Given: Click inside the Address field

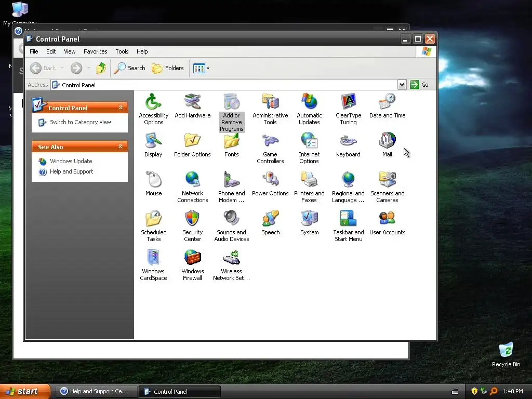Looking at the screenshot, I should (224, 85).
